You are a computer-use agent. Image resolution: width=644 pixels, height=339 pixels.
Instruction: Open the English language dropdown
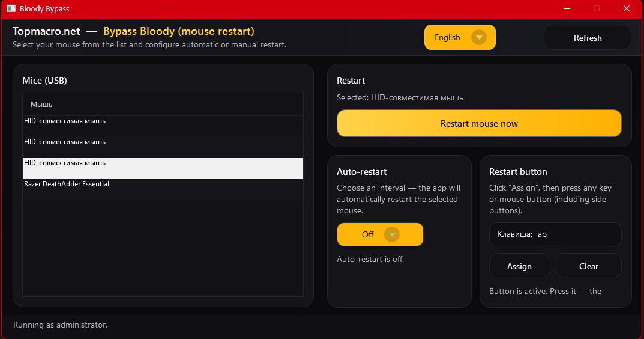coord(459,37)
